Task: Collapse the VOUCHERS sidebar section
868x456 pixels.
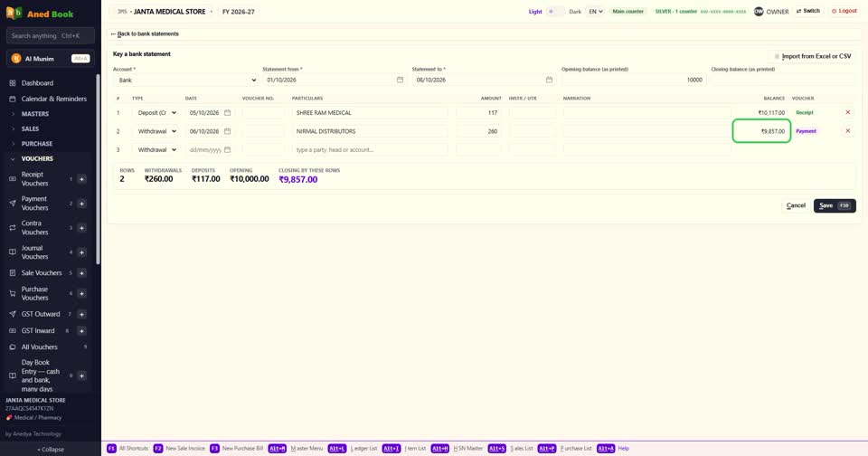Action: [37, 158]
